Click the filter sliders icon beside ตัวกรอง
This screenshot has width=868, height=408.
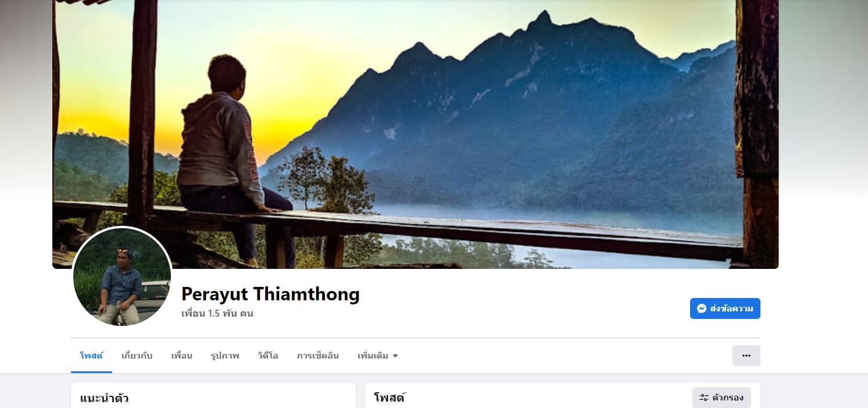tap(704, 398)
